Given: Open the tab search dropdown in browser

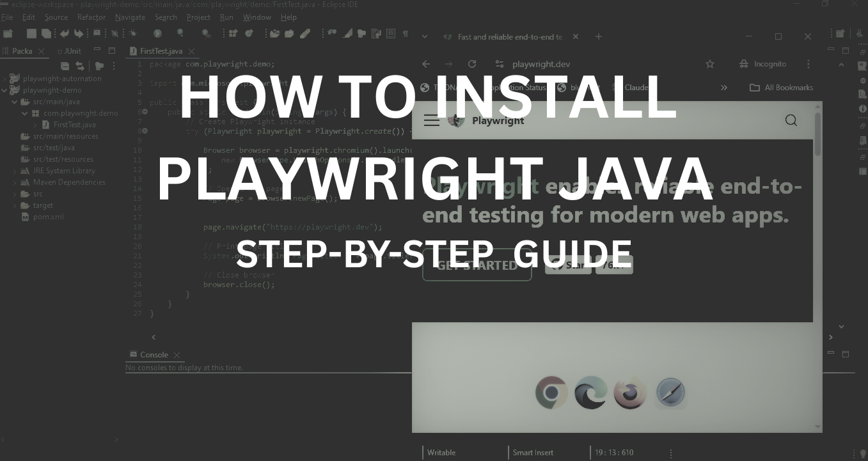Looking at the screenshot, I should (x=424, y=36).
